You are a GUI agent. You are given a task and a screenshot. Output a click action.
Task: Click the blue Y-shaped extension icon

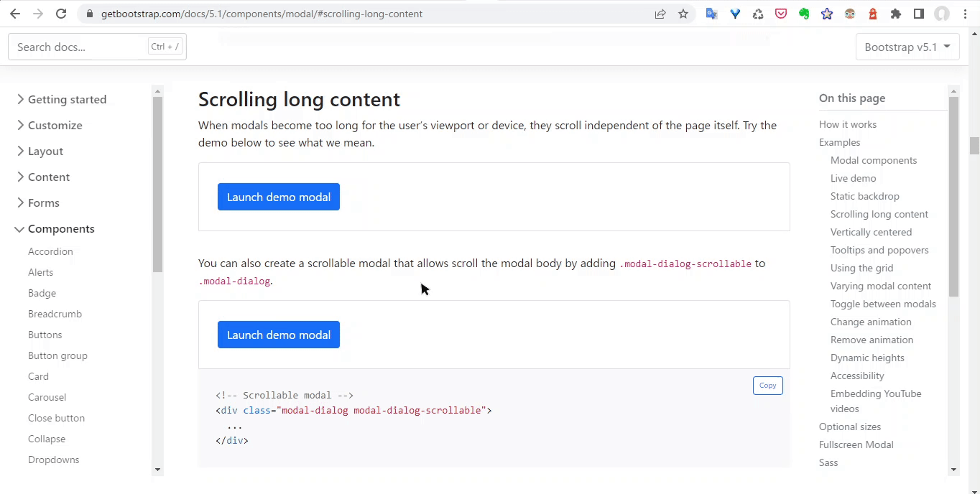[x=735, y=14]
